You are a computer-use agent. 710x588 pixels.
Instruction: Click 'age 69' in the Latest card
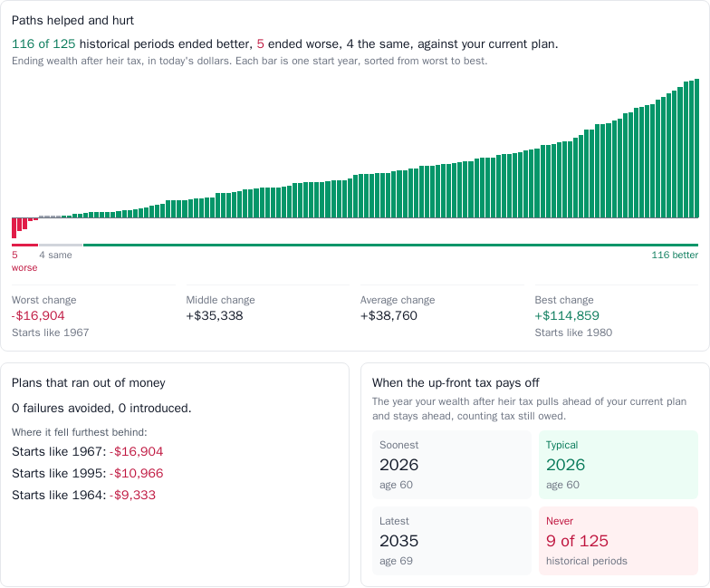coord(397,561)
